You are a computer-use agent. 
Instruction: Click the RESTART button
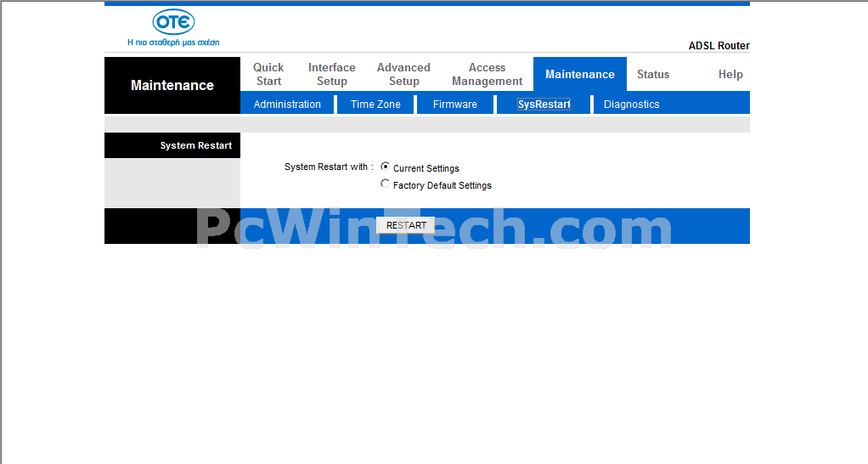coord(406,225)
